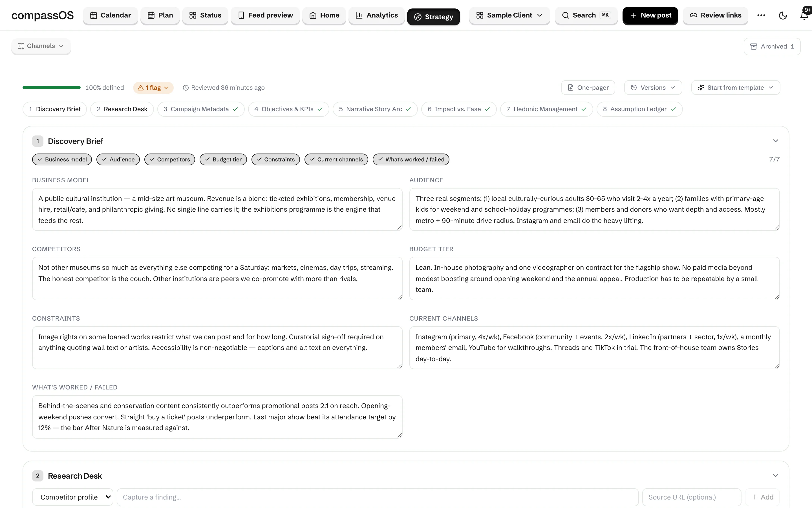Open Feed preview

coord(265,15)
